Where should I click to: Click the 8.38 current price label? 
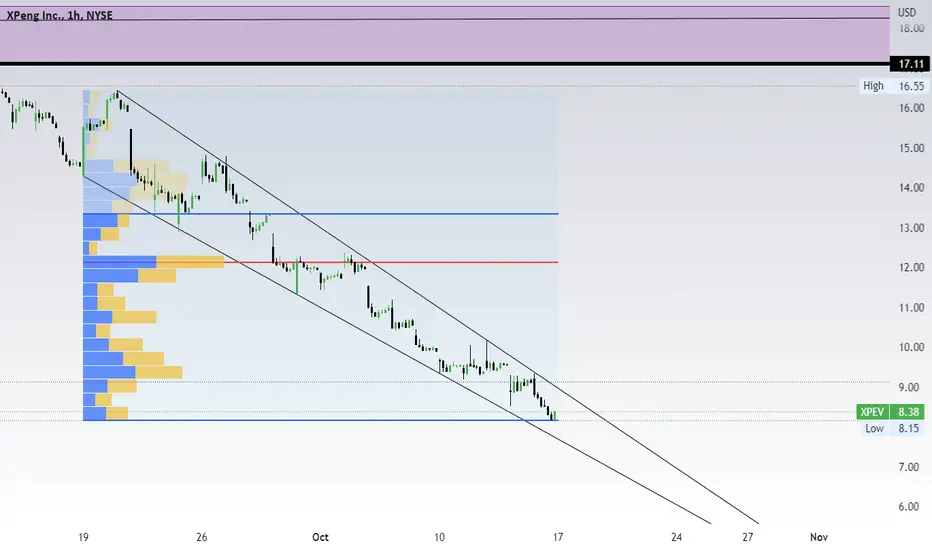click(x=909, y=411)
